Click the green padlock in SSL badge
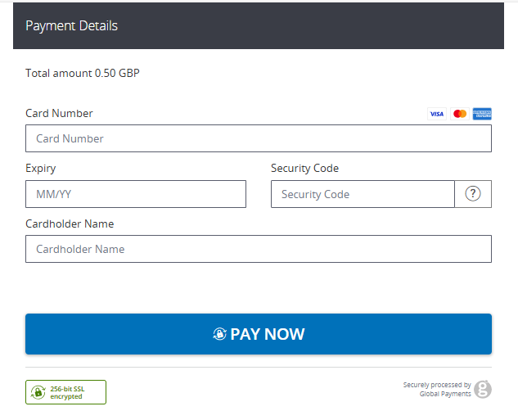The image size is (518, 420). (37, 392)
